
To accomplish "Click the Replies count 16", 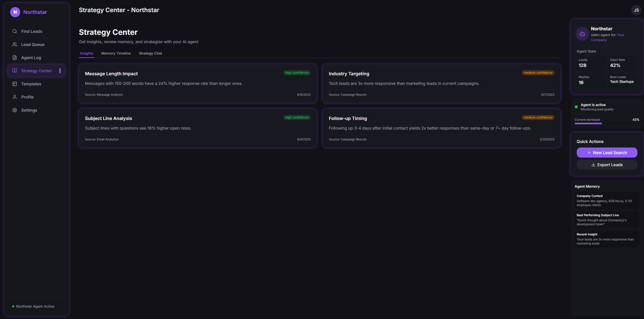I will pyautogui.click(x=581, y=83).
